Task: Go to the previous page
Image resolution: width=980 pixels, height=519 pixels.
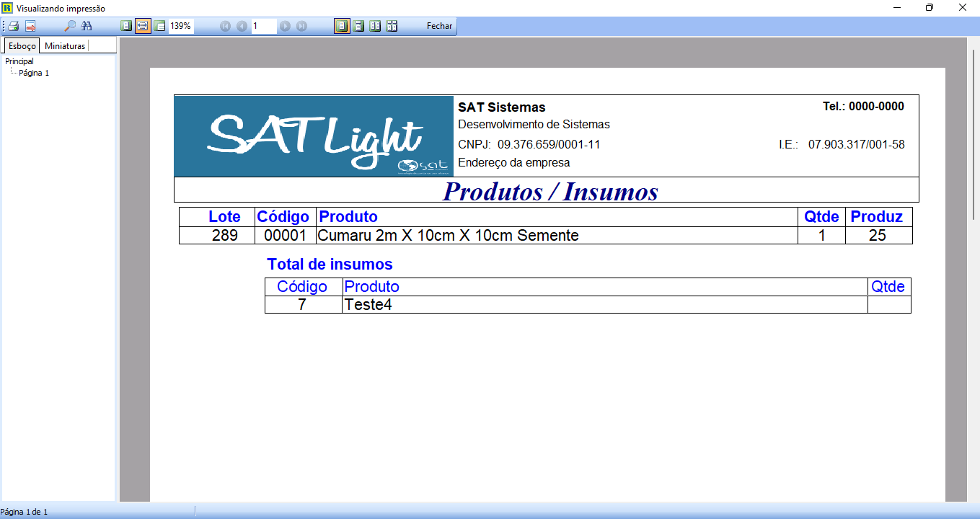Action: coord(242,26)
